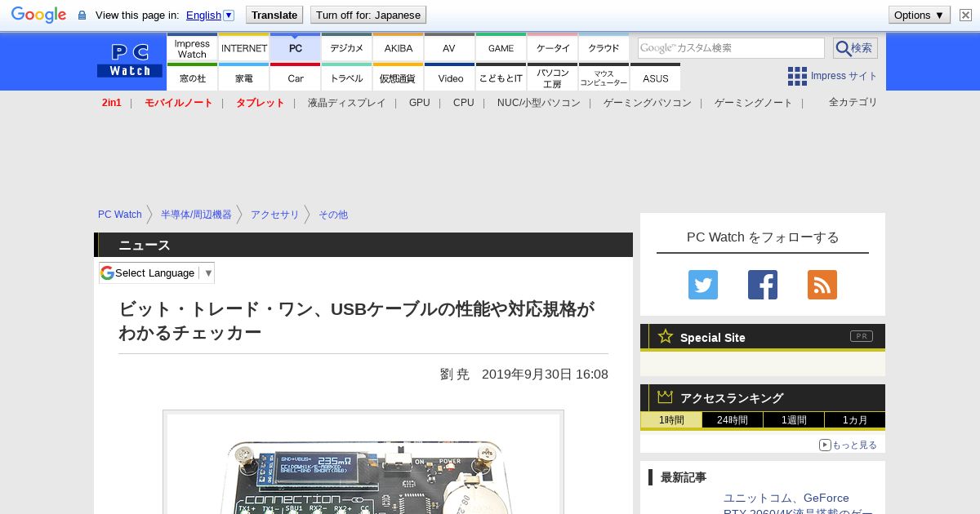Open the Car tab

(296, 78)
